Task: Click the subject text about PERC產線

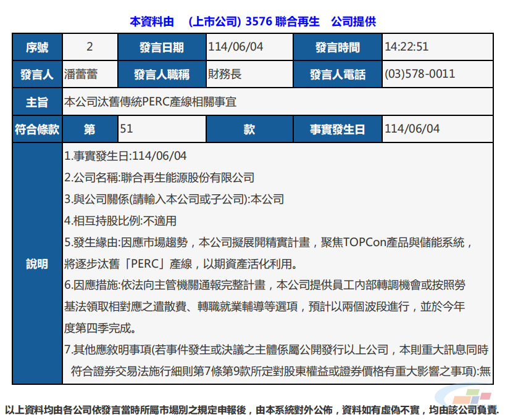Action: [x=151, y=102]
